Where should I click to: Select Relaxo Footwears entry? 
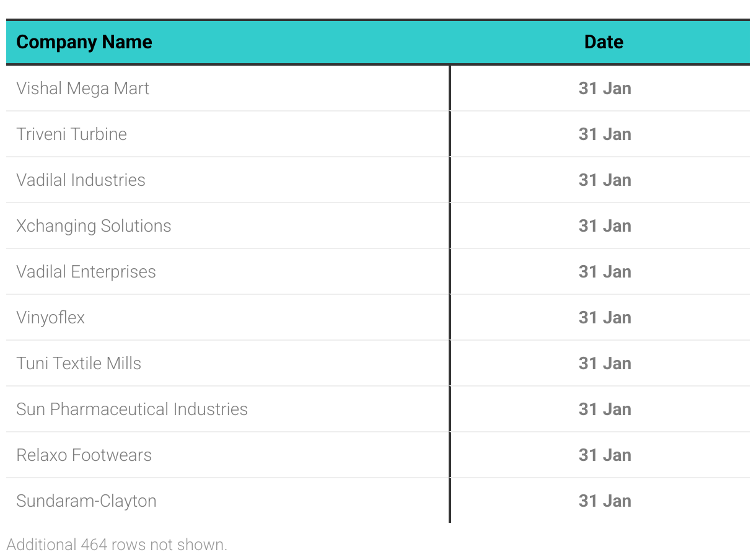pyautogui.click(x=84, y=455)
